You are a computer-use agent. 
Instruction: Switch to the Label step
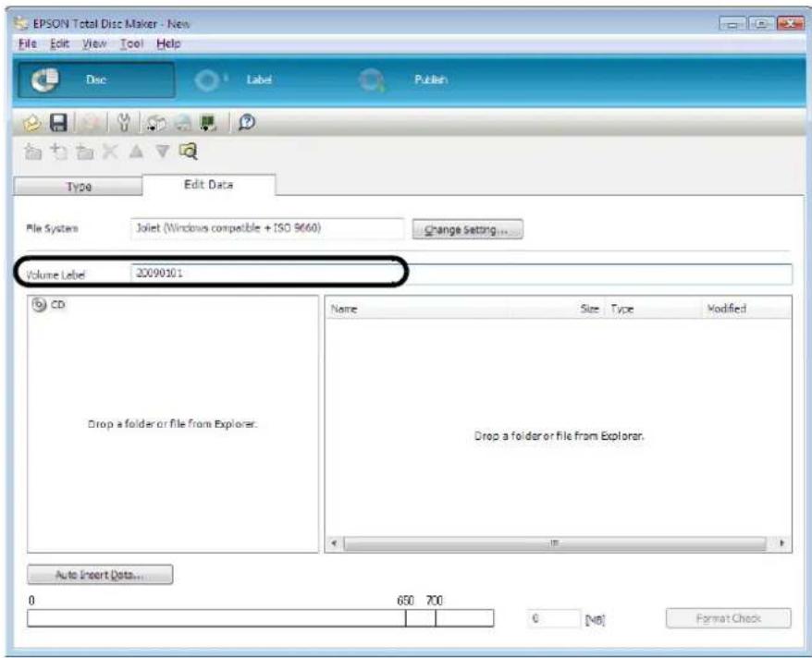[x=259, y=79]
